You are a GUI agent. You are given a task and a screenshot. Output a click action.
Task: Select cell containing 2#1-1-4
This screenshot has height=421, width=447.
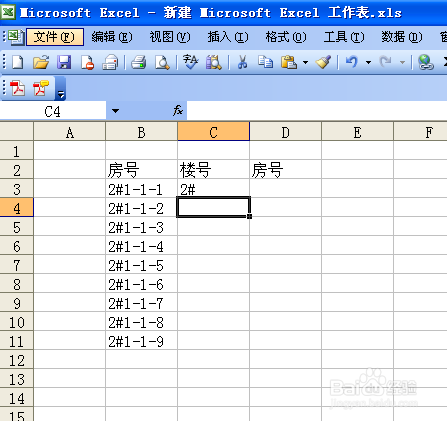[x=141, y=246]
